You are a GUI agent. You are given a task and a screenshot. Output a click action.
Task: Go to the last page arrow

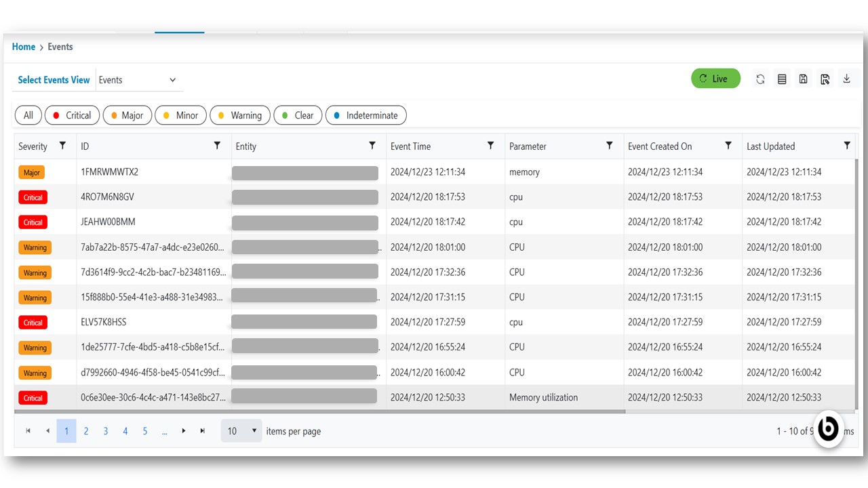202,431
